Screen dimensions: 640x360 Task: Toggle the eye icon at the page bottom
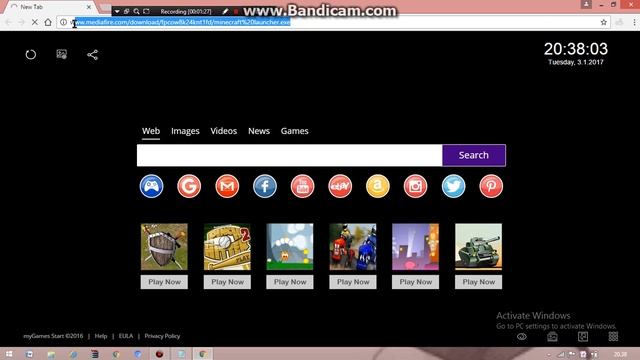522,337
